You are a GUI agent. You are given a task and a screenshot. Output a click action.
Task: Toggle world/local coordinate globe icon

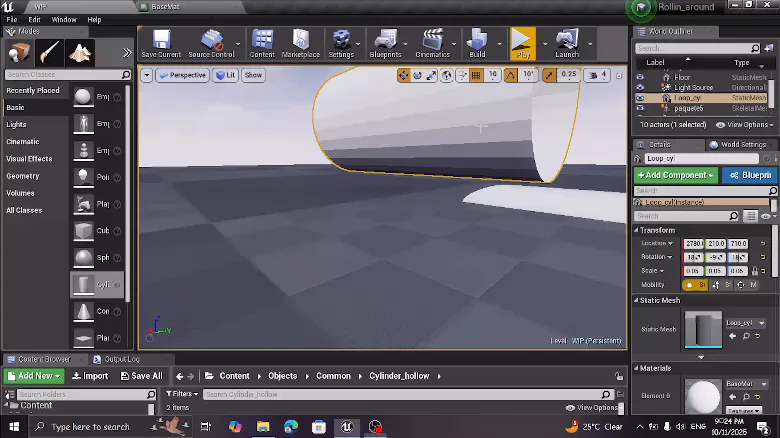(447, 75)
